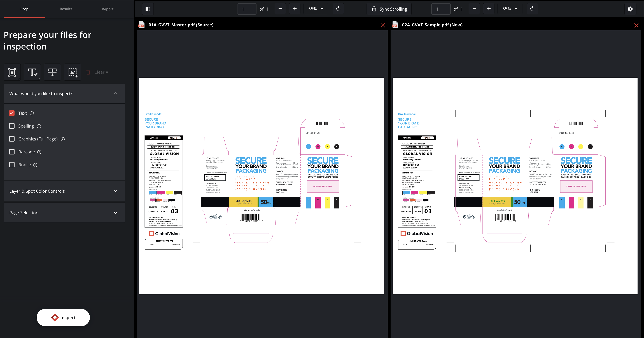Open settings with the gear icon
This screenshot has width=644, height=338.
coord(630,9)
